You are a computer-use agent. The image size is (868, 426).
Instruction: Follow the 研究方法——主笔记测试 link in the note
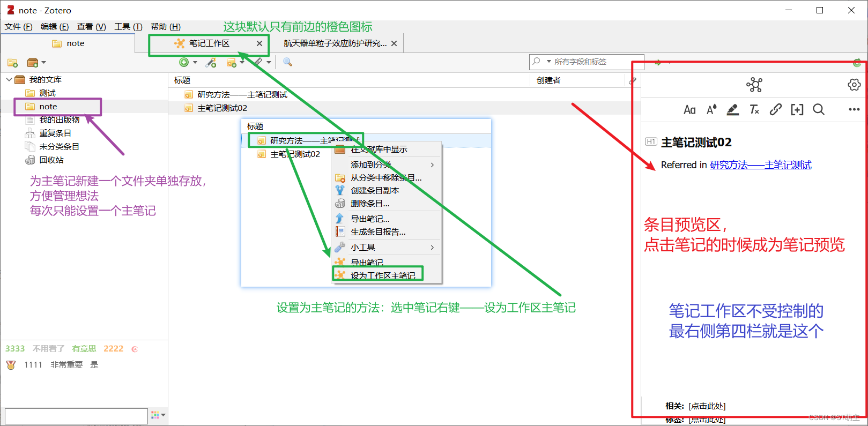[761, 165]
